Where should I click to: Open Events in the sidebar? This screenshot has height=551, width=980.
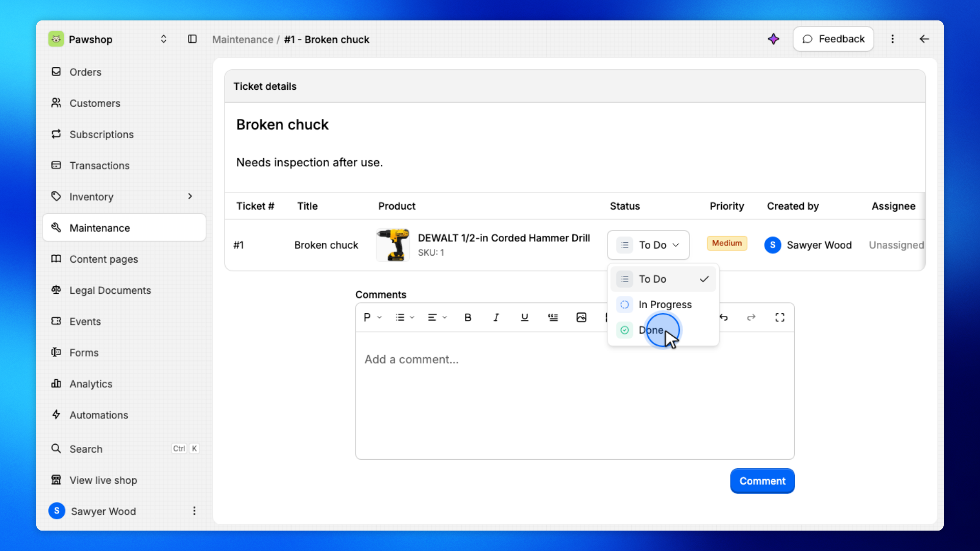pyautogui.click(x=124, y=321)
